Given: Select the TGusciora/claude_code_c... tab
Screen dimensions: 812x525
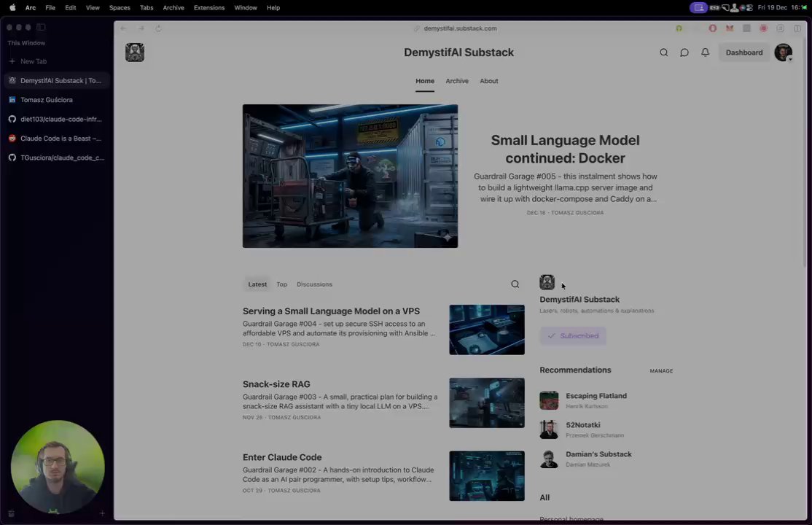Looking at the screenshot, I should pyautogui.click(x=56, y=157).
